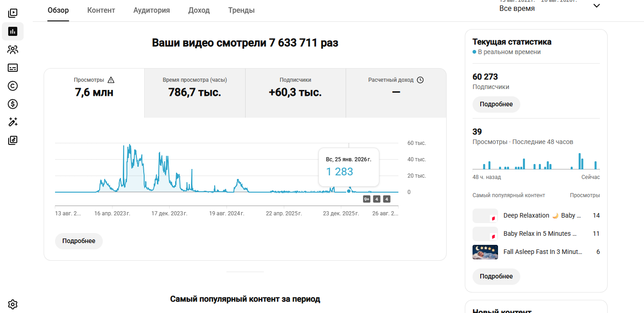644x313 pixels.
Task: Click the clock icon next to Расчетный доход
Action: [420, 80]
